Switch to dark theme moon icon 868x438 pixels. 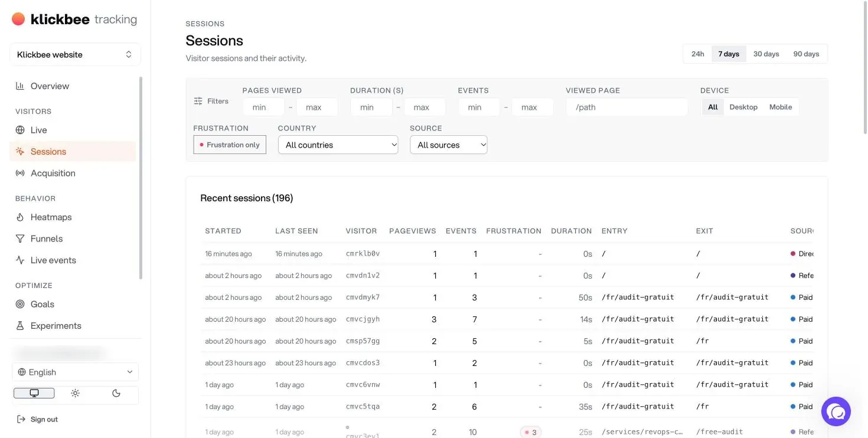[x=116, y=393]
